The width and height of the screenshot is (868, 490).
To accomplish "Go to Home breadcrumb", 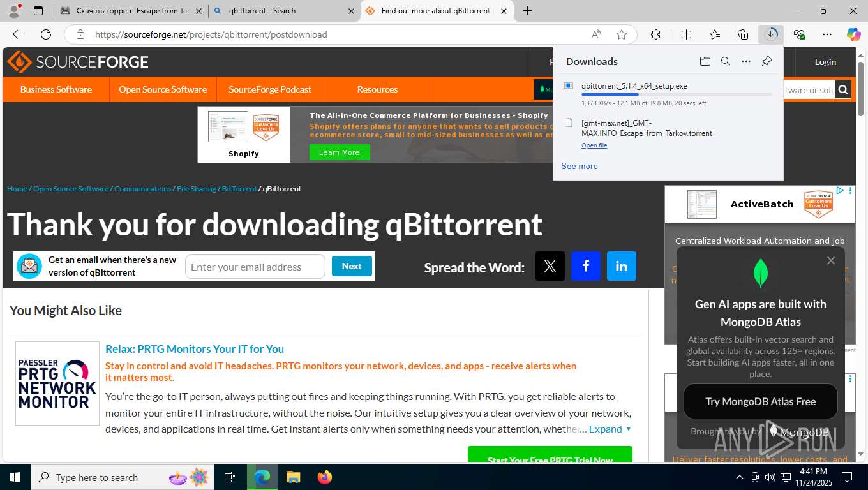I will (x=17, y=189).
